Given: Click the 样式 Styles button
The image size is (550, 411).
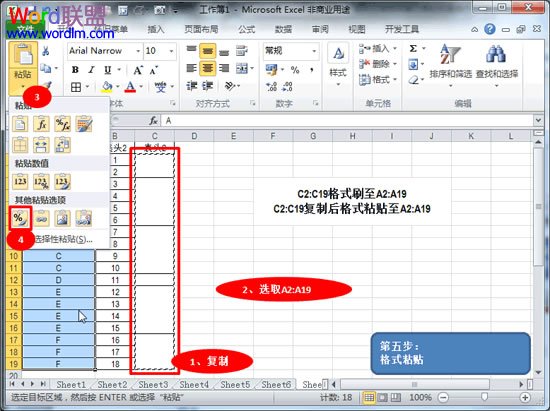Looking at the screenshot, I should tap(338, 65).
